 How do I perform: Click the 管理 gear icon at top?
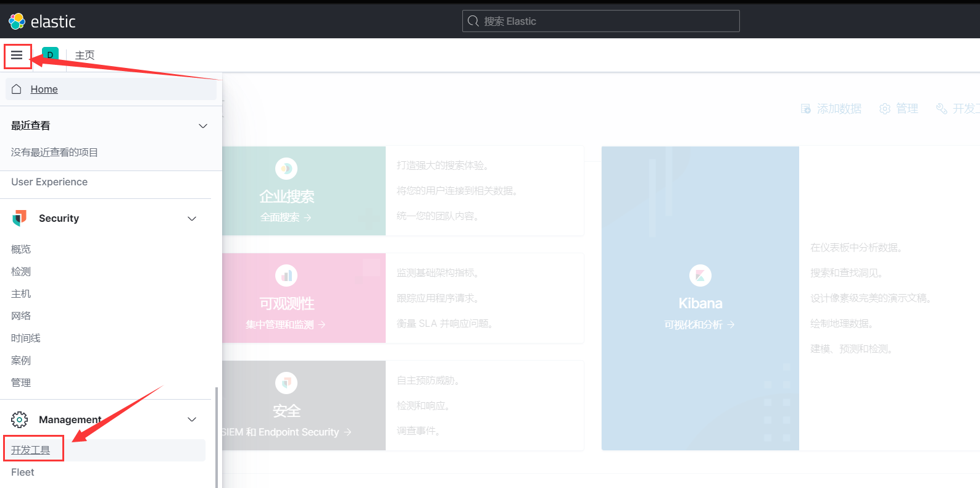[x=885, y=109]
